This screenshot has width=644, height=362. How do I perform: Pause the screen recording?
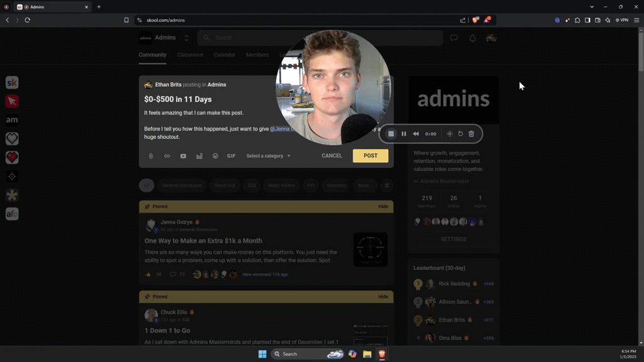[404, 134]
